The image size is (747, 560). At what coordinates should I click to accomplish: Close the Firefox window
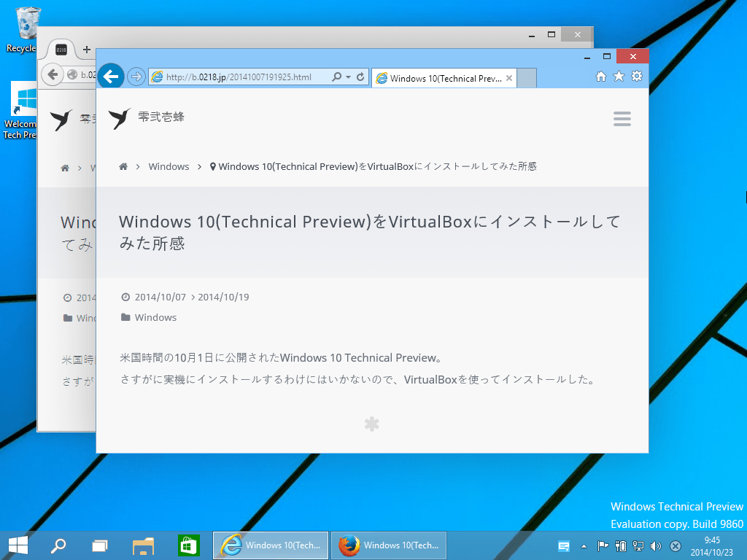pos(578,34)
